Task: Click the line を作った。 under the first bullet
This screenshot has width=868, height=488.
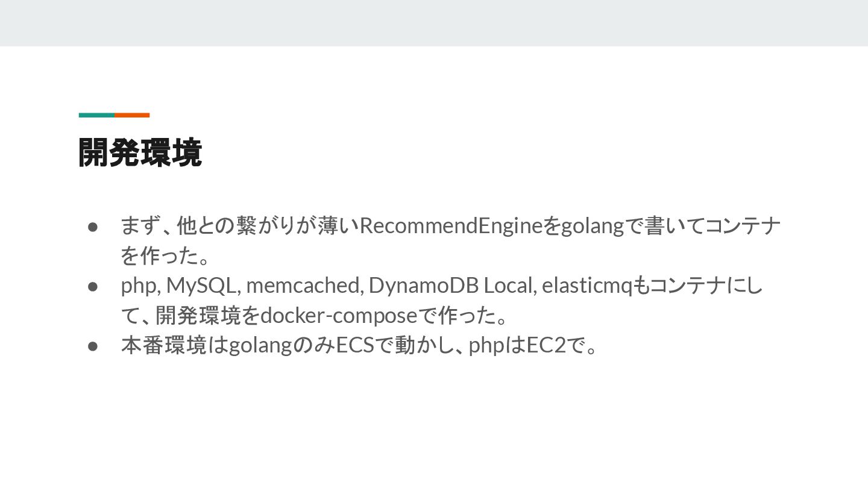Action: [x=165, y=256]
